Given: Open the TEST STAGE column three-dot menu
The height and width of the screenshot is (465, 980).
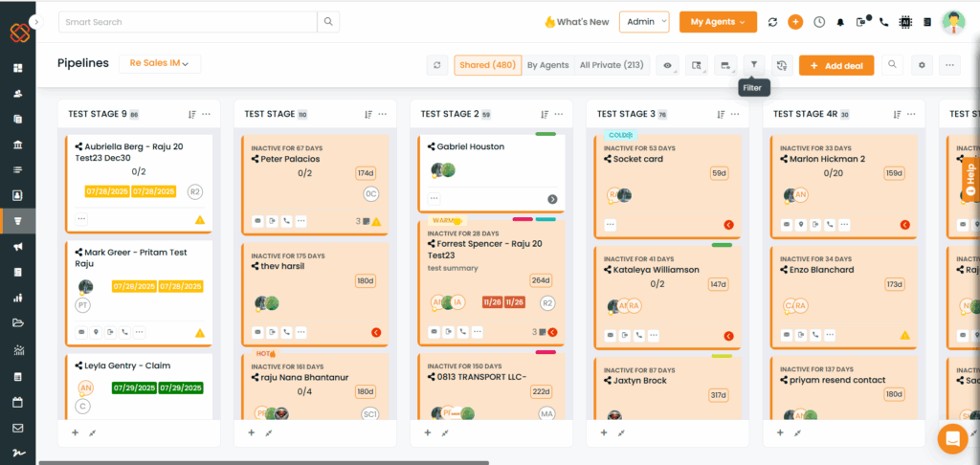Looking at the screenshot, I should pyautogui.click(x=383, y=115).
